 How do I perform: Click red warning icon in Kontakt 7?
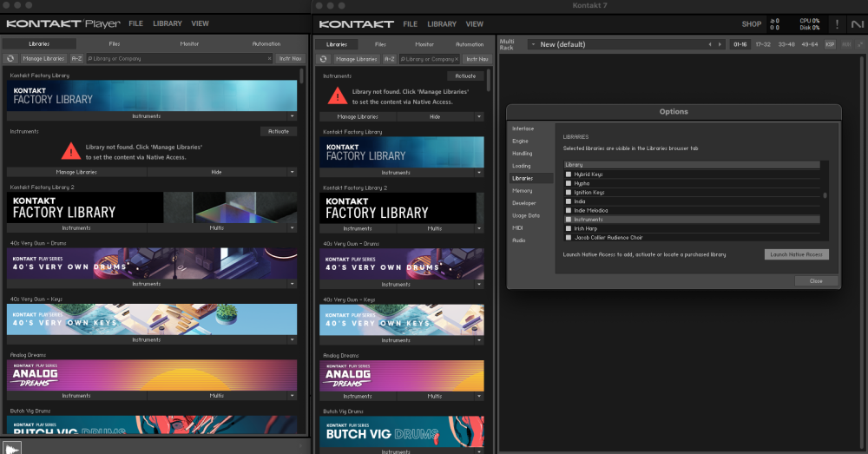click(x=337, y=95)
